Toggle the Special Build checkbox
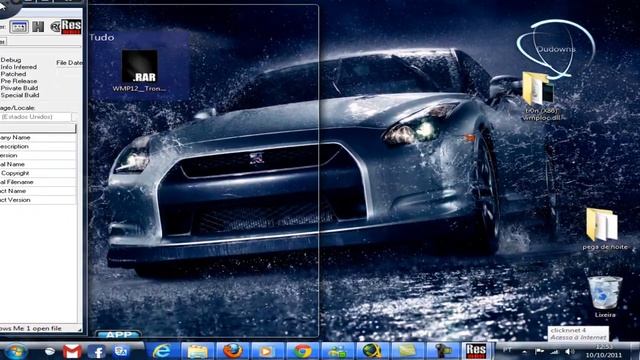640x360 pixels. pyautogui.click(x=20, y=95)
